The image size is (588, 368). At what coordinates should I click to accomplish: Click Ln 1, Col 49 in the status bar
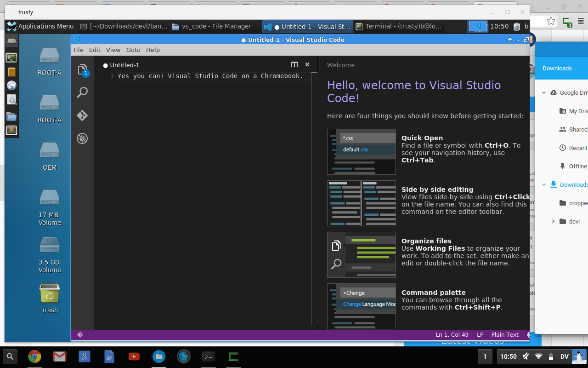click(x=452, y=334)
